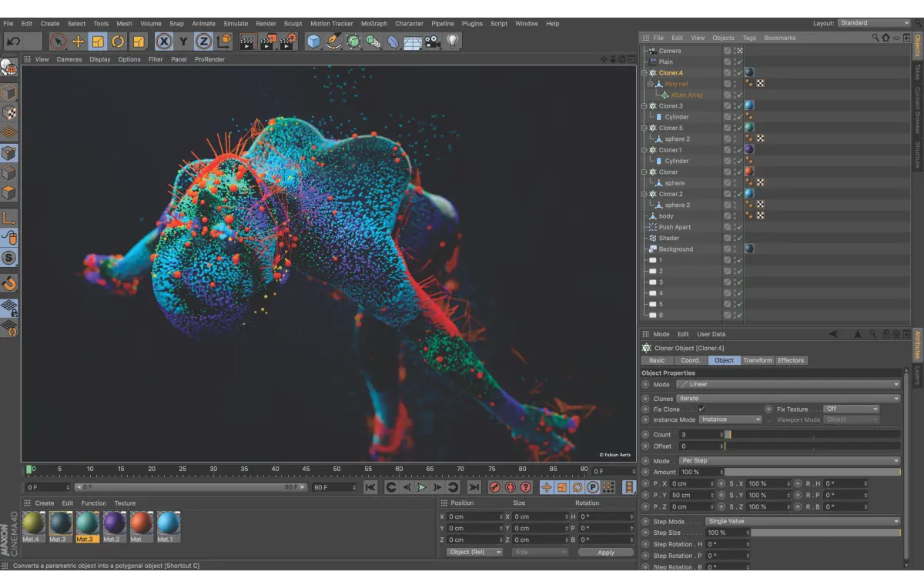Viewport: 924px width, 588px height.
Task: Click Record Active Objects keyframe button
Action: click(495, 487)
